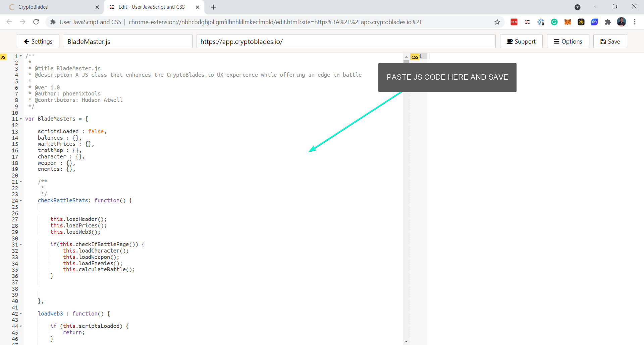Edit the https://app.cryptoblades.io/ site URL field

[346, 41]
